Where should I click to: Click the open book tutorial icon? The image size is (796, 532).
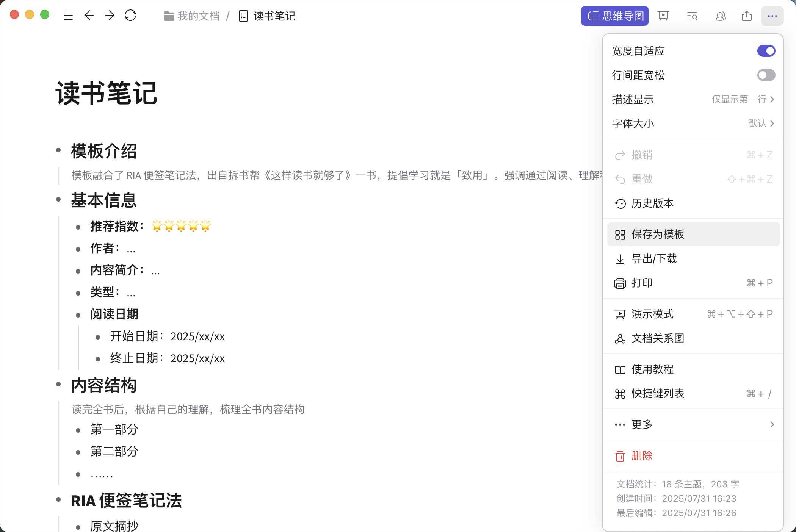pyautogui.click(x=620, y=370)
